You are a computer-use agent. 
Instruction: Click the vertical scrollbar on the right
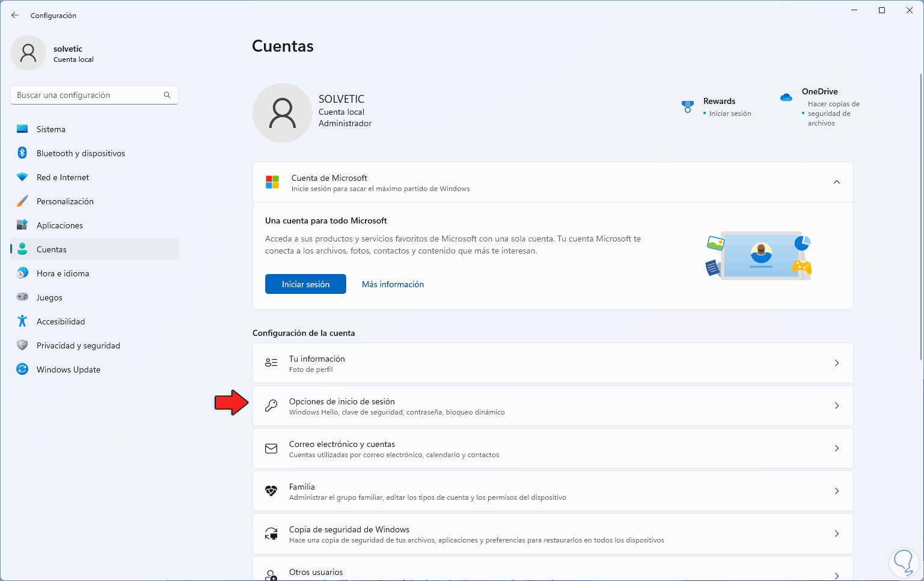coord(921,216)
